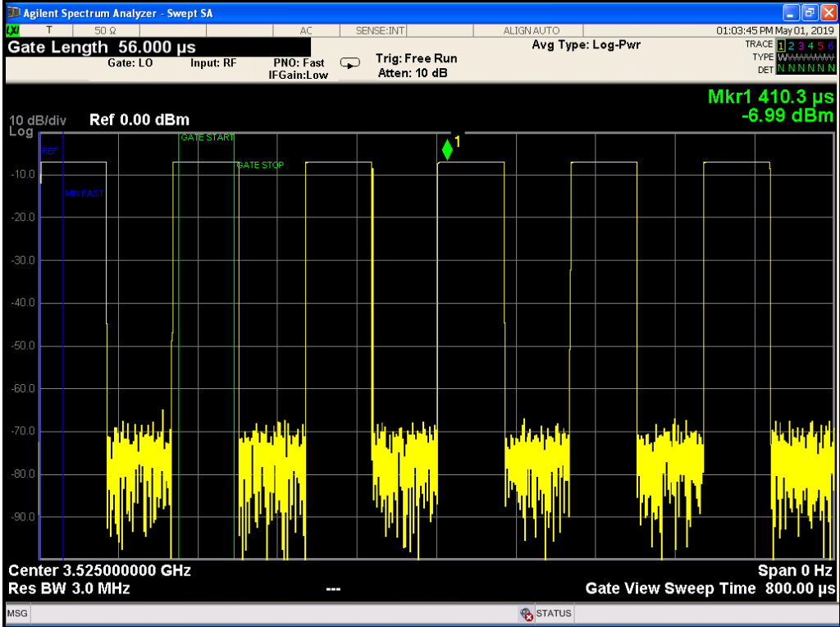Screen dimensions: 840x627
Task: Toggle the T trigger indicator
Action: pyautogui.click(x=49, y=28)
